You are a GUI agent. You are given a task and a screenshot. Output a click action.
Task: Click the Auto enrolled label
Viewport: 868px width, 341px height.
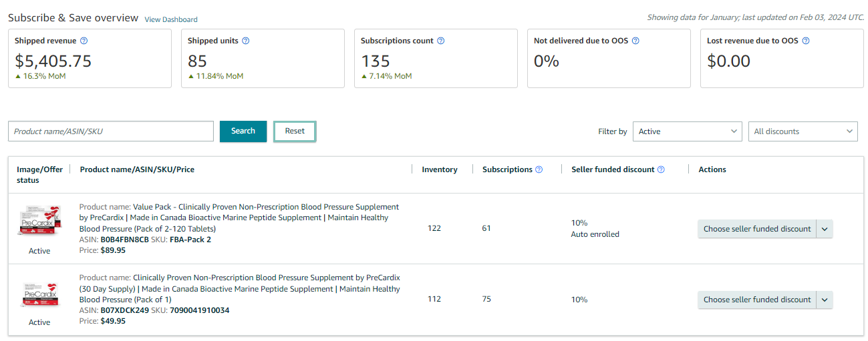pos(595,234)
